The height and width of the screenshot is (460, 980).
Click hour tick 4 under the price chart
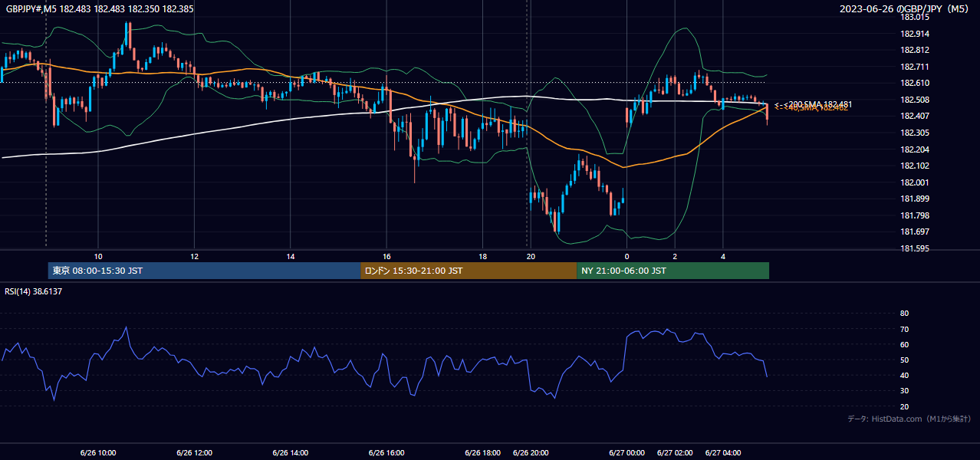point(723,256)
